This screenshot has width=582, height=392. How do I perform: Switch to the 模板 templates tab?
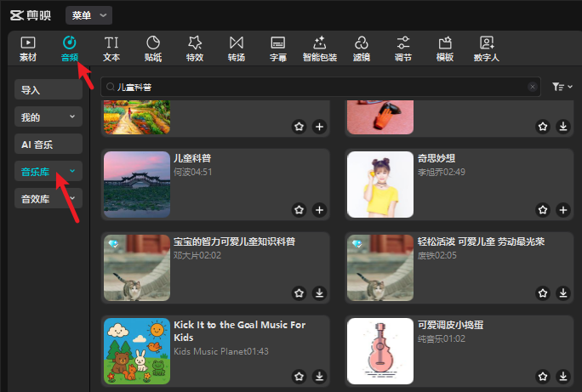pyautogui.click(x=444, y=48)
